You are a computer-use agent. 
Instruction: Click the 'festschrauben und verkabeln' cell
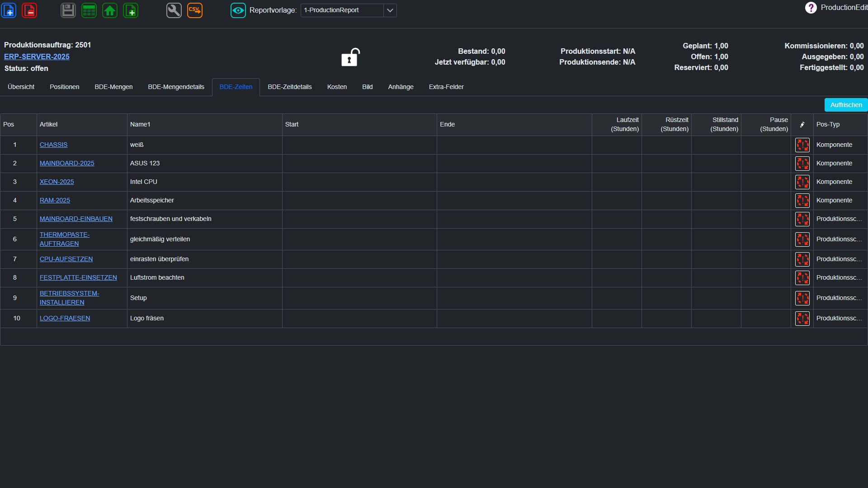[x=204, y=219]
